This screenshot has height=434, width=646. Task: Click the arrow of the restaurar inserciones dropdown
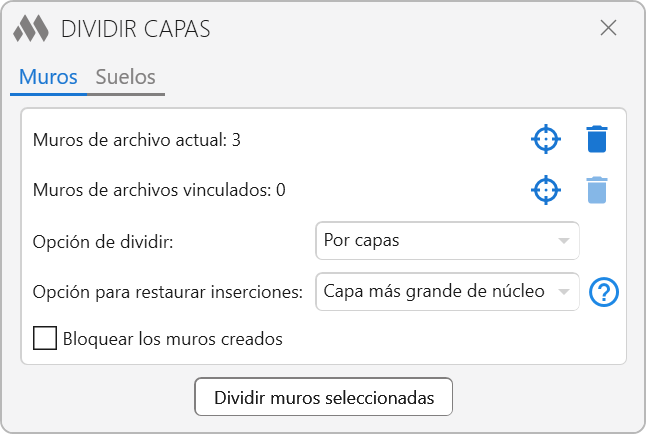pyautogui.click(x=564, y=292)
